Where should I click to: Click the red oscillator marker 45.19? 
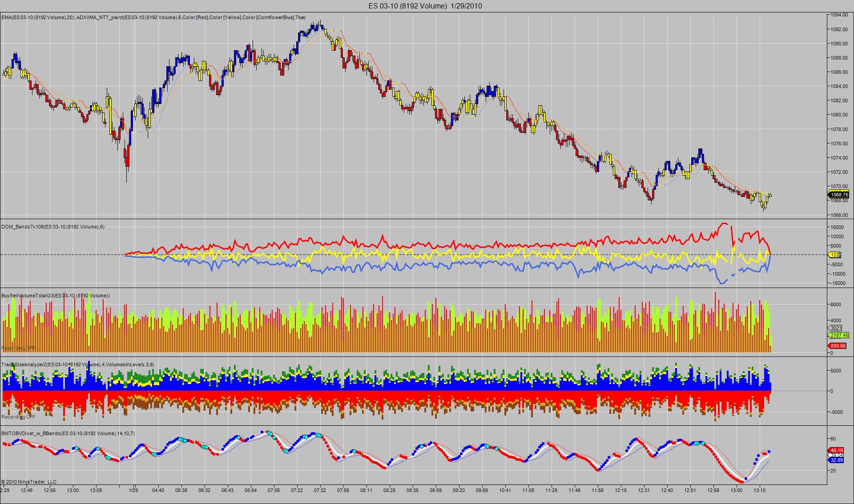tap(837, 450)
